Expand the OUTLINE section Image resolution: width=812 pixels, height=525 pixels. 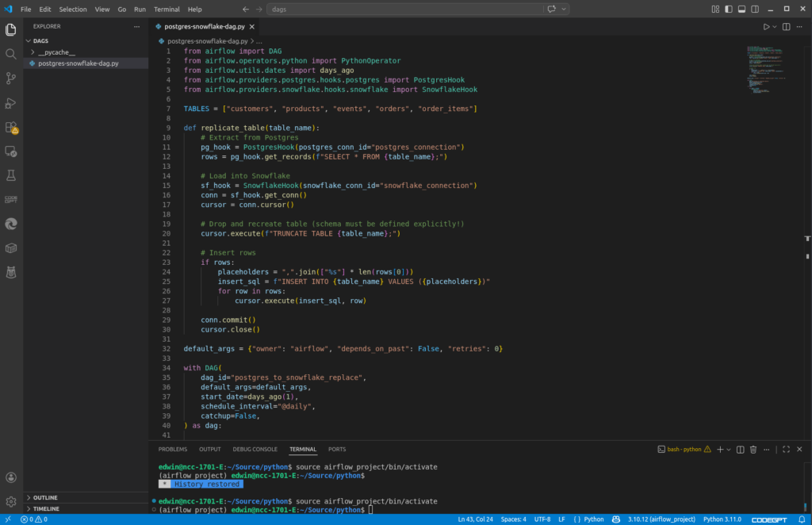(x=86, y=497)
